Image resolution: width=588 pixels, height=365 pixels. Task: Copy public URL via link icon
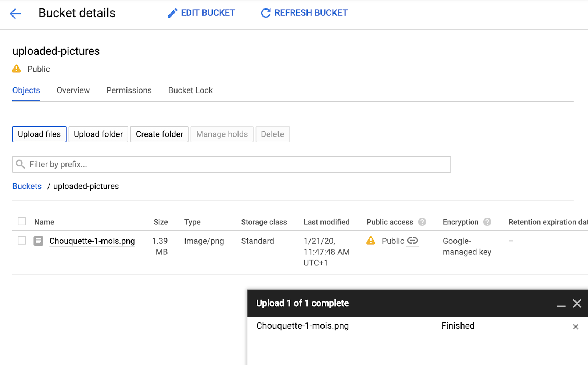click(413, 241)
